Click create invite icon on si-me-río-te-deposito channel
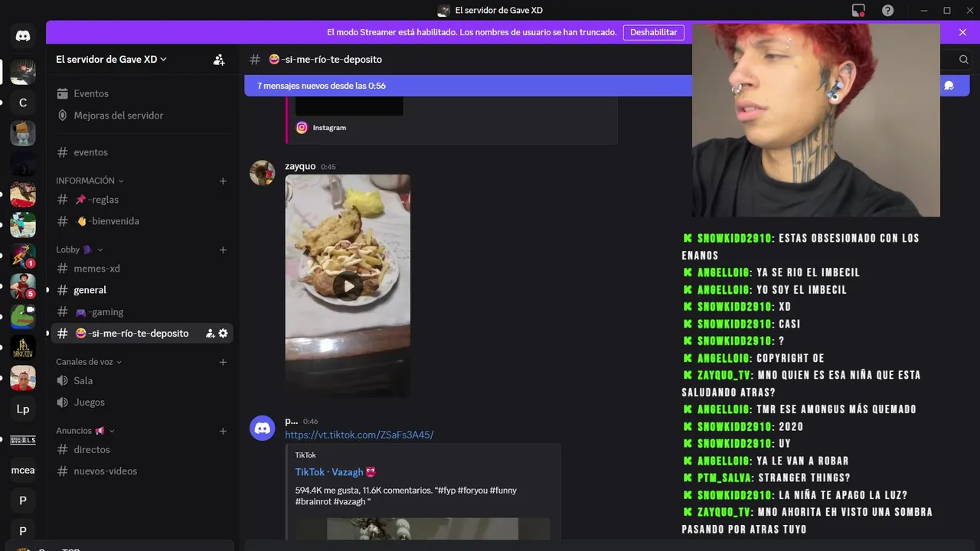The height and width of the screenshot is (551, 980). click(210, 334)
